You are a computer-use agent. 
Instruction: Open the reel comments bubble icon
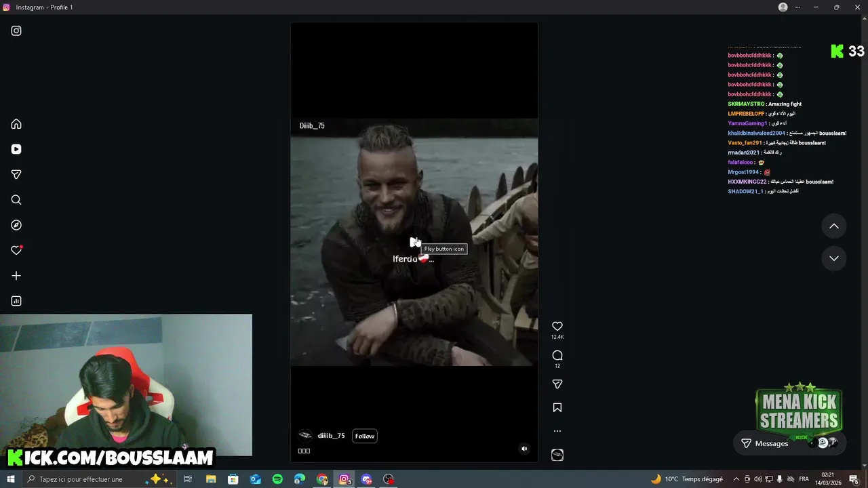tap(557, 355)
